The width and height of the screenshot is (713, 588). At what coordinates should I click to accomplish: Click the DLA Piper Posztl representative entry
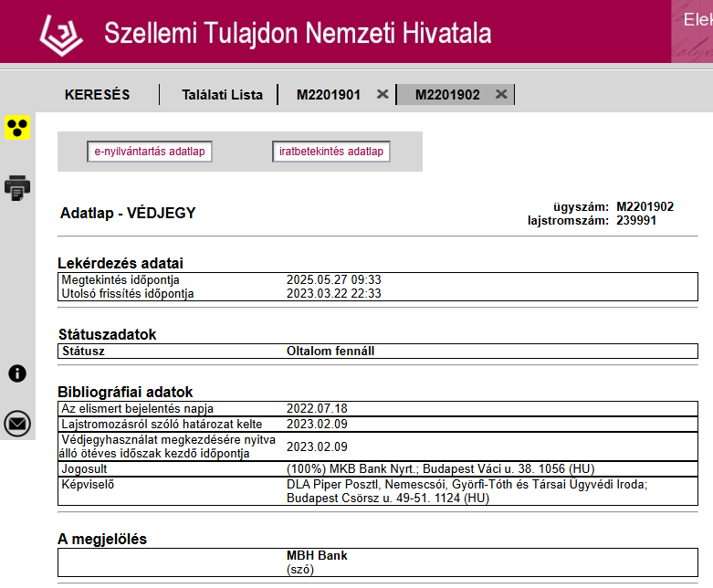point(467,491)
